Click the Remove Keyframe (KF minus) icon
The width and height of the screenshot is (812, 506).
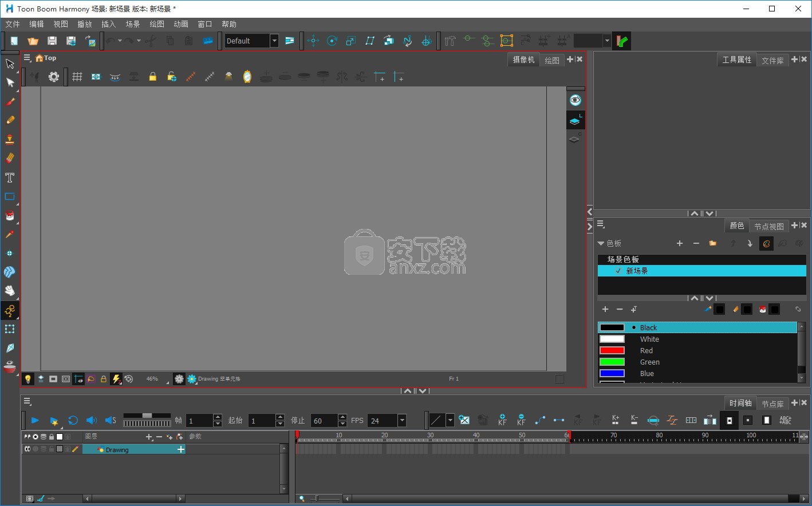coord(521,420)
